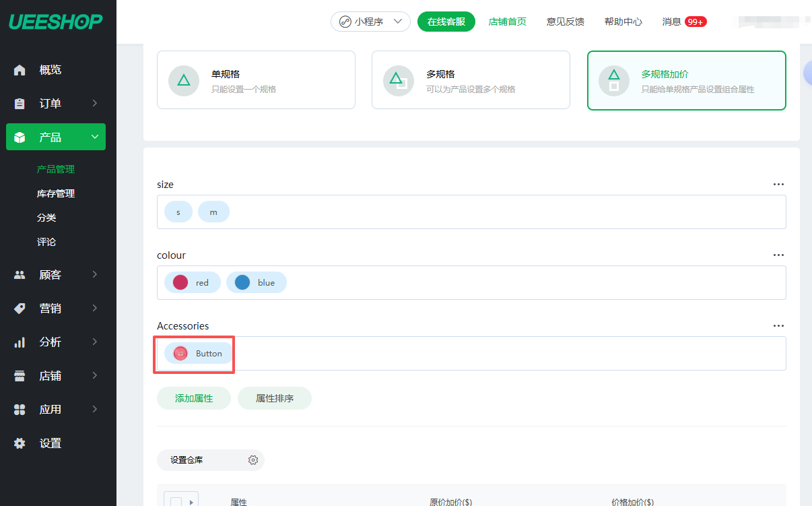
Task: Open the size attribute three-dot menu
Action: tap(778, 185)
